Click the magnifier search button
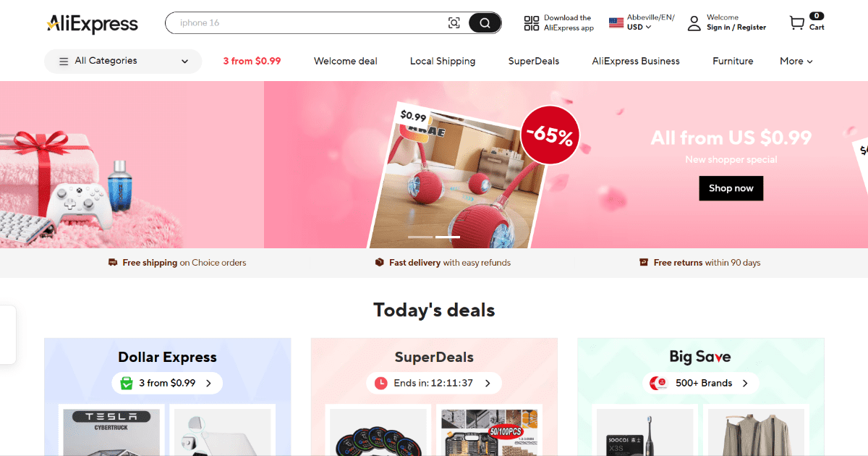868x456 pixels. [485, 23]
